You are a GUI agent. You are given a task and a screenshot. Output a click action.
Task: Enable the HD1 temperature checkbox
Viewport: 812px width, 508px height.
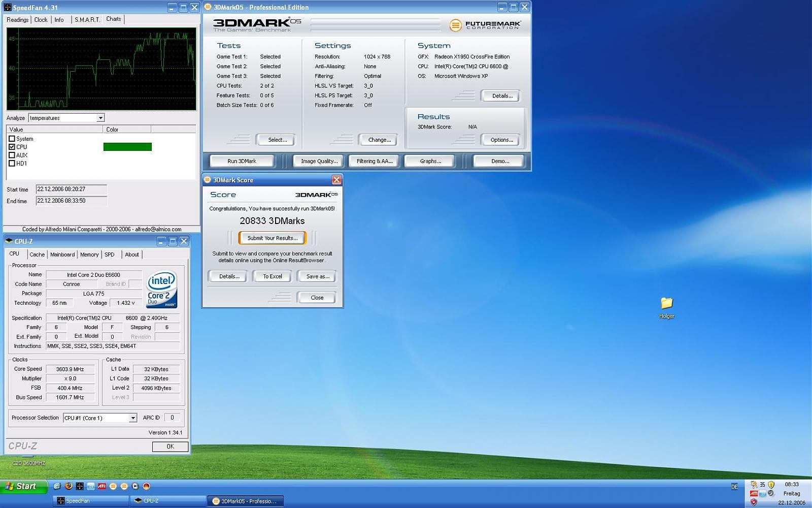click(12, 163)
